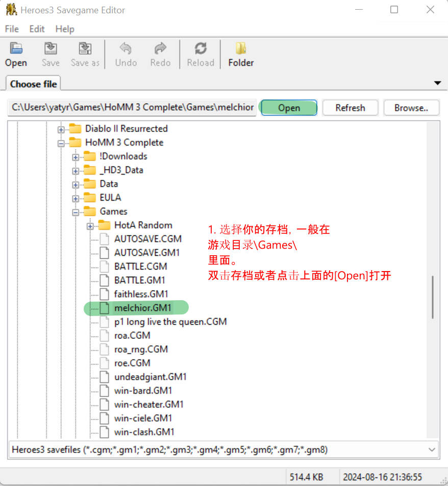
Task: Click file icon next to AUTOSAVE.CGM
Action: pos(105,239)
